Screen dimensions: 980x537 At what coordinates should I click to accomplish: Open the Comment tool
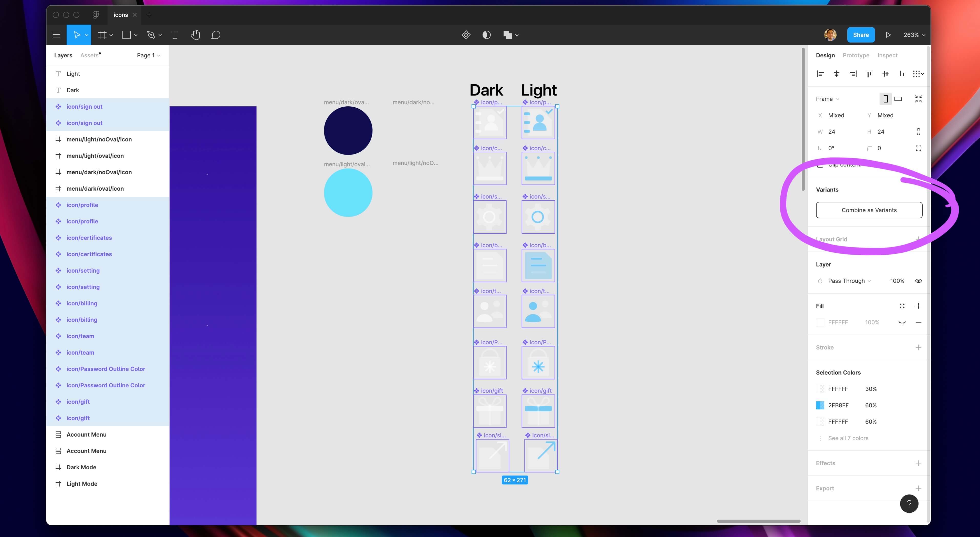(215, 35)
